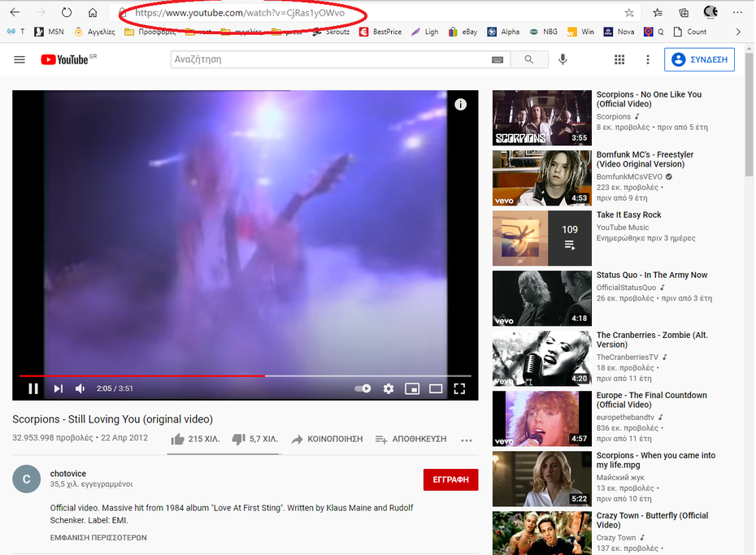756x555 pixels.
Task: Open more actions ellipsis under video
Action: (x=467, y=440)
